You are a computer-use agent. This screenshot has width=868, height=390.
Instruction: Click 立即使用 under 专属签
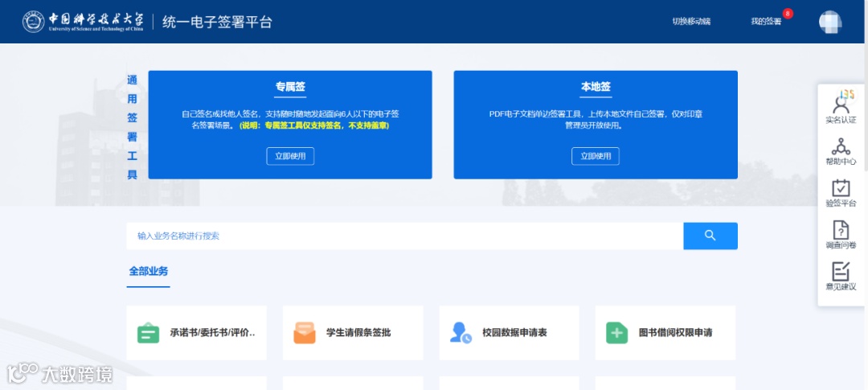coord(290,156)
